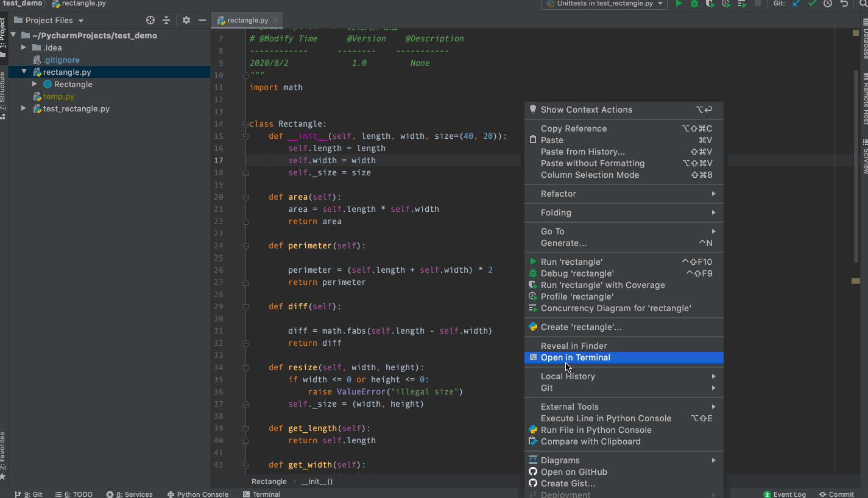Open the Project Files view dropdown
This screenshot has height=498, width=868.
pyautogui.click(x=49, y=20)
